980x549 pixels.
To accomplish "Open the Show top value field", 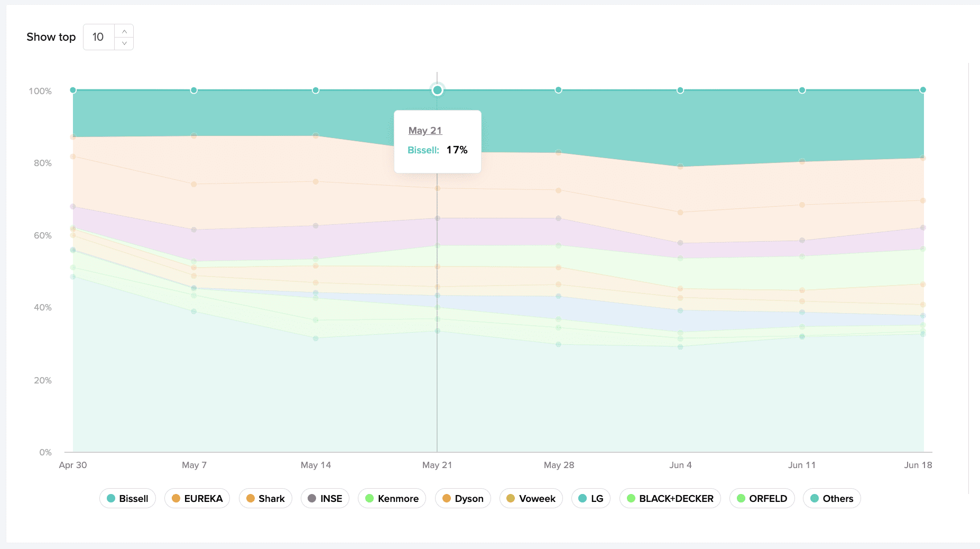I will pyautogui.click(x=98, y=36).
